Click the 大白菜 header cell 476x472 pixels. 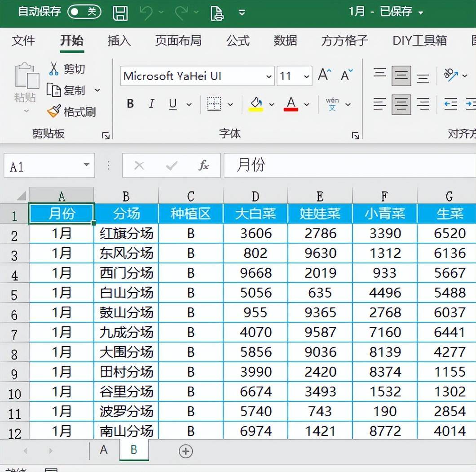click(x=256, y=214)
